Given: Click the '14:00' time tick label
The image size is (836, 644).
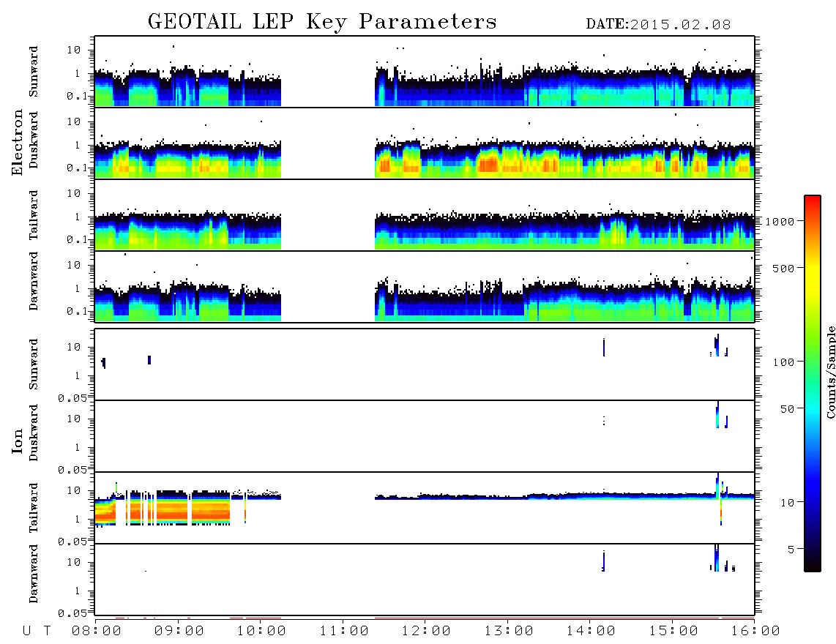Looking at the screenshot, I should point(591,632).
